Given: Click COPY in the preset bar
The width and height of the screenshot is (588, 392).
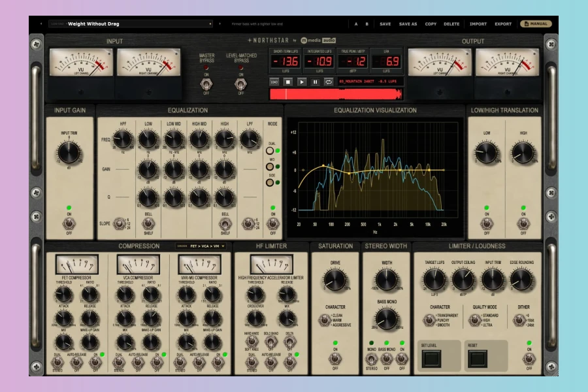Looking at the screenshot, I should point(431,24).
